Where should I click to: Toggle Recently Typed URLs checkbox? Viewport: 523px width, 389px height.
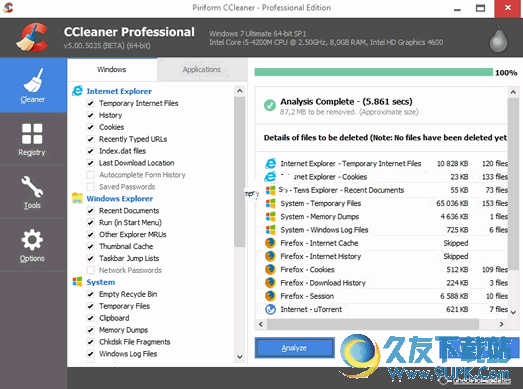click(90, 139)
